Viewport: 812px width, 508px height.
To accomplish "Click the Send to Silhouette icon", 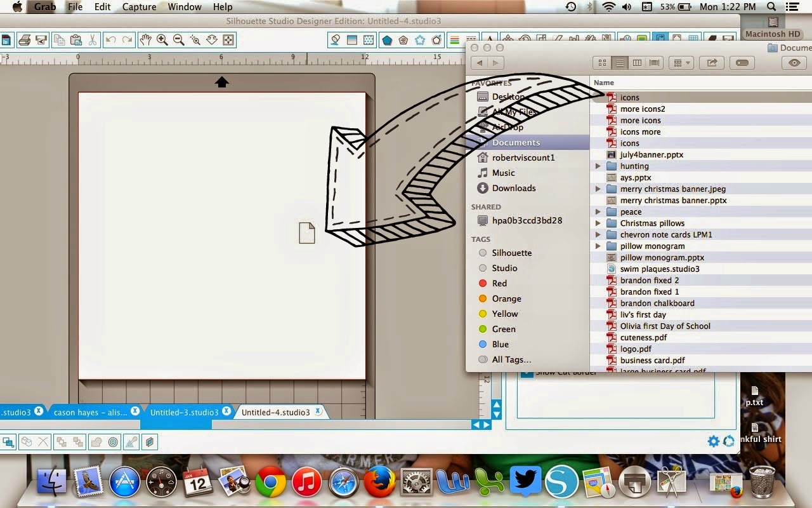I will [x=42, y=40].
